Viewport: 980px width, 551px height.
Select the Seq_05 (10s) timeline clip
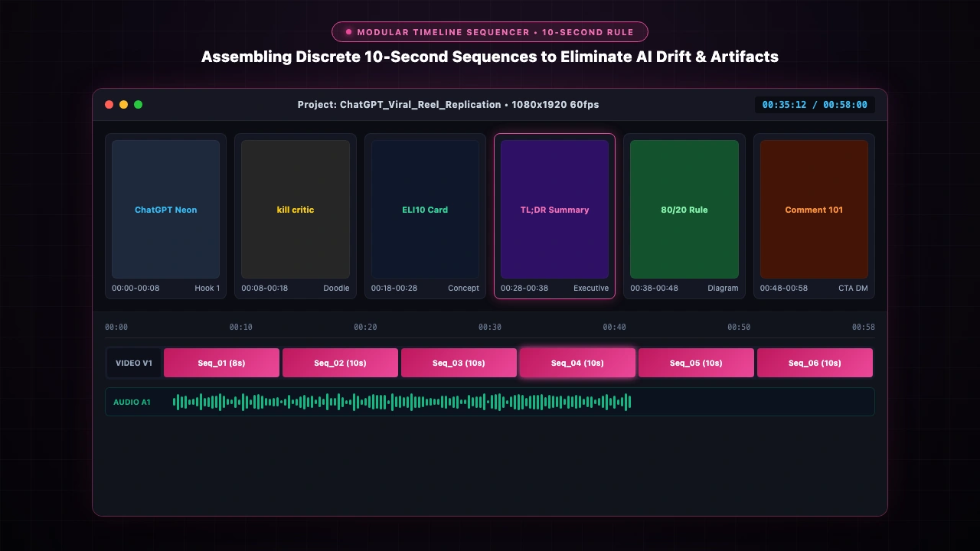[696, 363]
